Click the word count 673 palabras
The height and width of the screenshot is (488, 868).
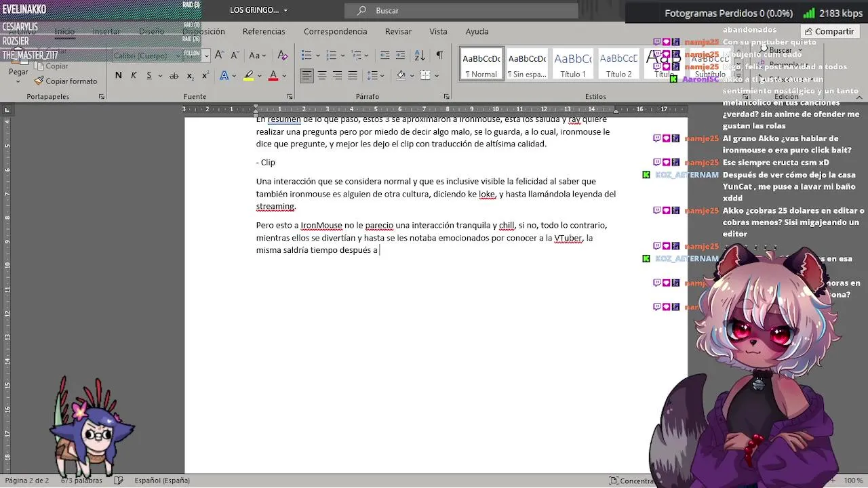[x=81, y=481]
